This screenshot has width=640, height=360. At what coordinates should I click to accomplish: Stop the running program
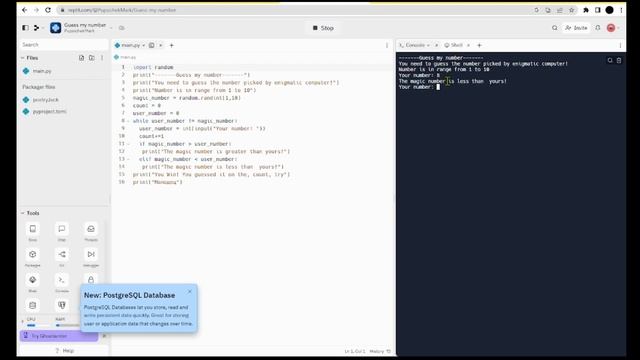323,28
